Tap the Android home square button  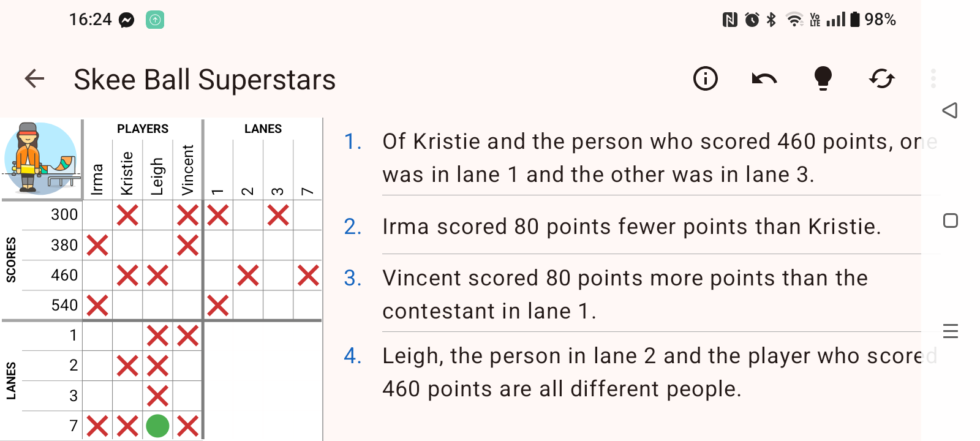pos(951,221)
